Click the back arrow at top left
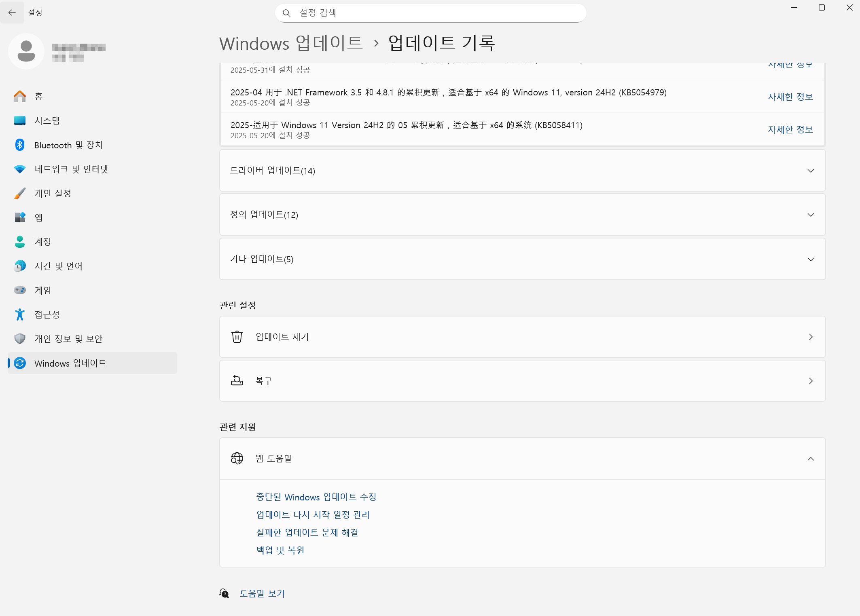The height and width of the screenshot is (616, 860). [x=12, y=13]
